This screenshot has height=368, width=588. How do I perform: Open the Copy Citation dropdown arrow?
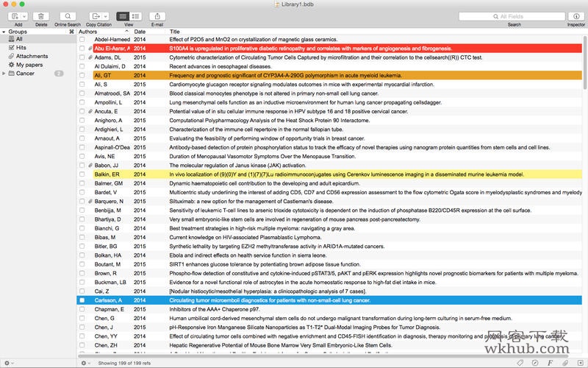105,16
